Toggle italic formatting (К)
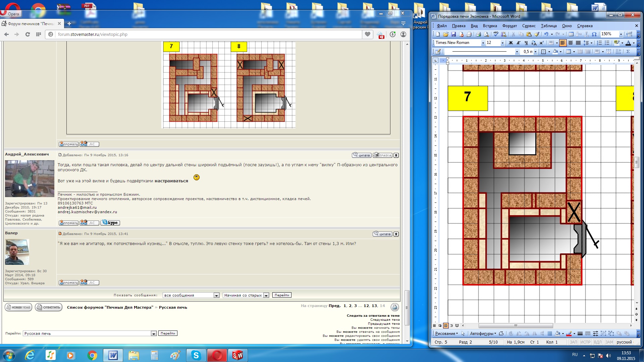Viewport: 644px width, 362px height. [x=518, y=43]
